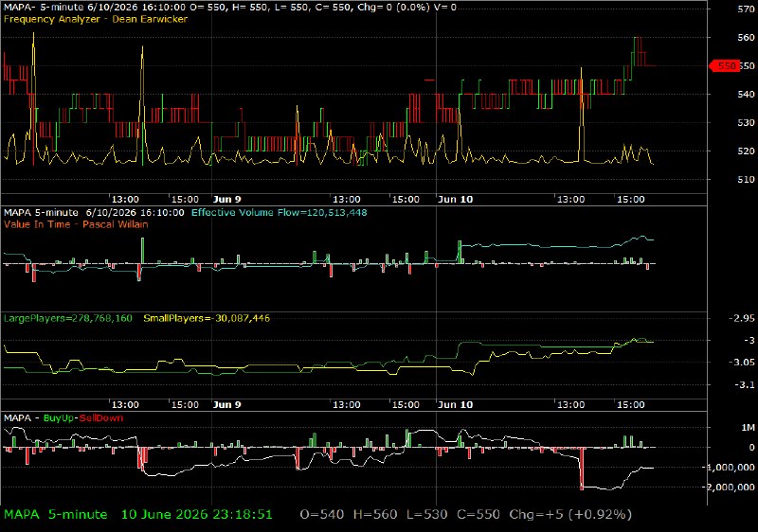Click the 540 price axis label
This screenshot has width=758, height=532.
[x=746, y=94]
